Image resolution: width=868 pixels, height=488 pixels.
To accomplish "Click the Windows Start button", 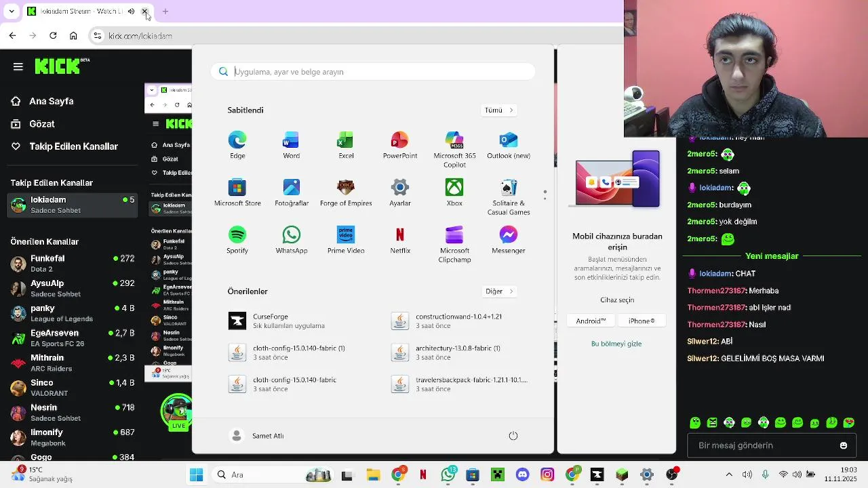I will tap(197, 475).
